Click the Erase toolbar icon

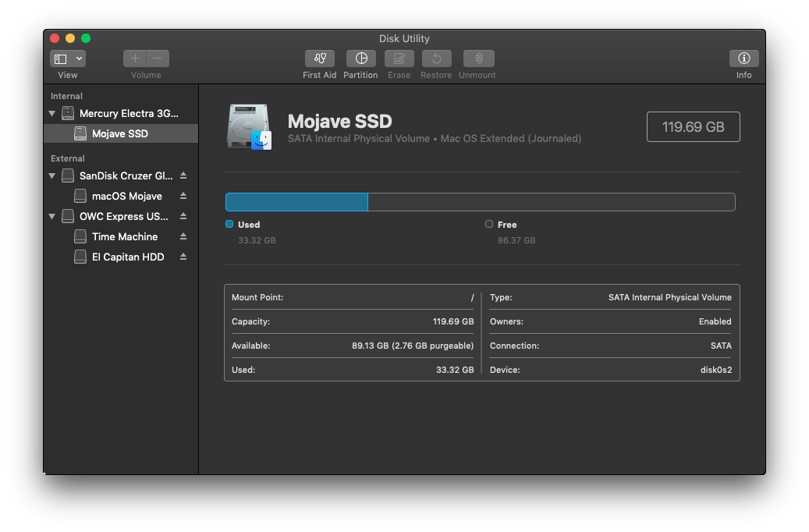(399, 59)
